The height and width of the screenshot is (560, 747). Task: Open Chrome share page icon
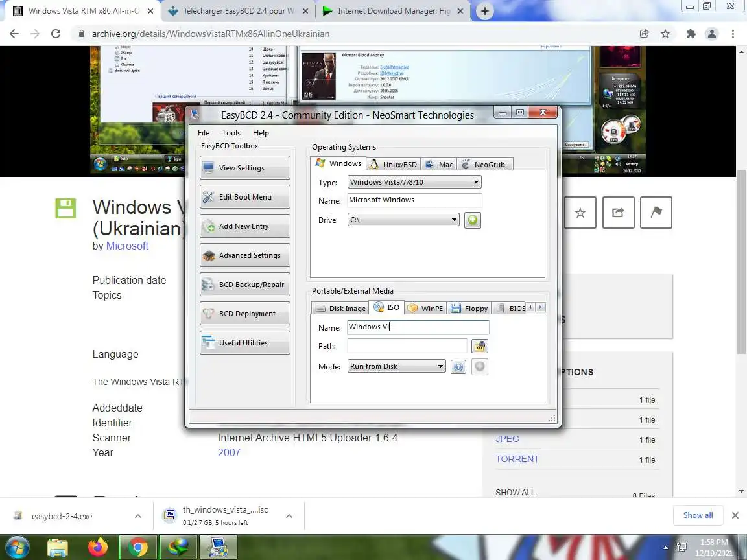(644, 34)
